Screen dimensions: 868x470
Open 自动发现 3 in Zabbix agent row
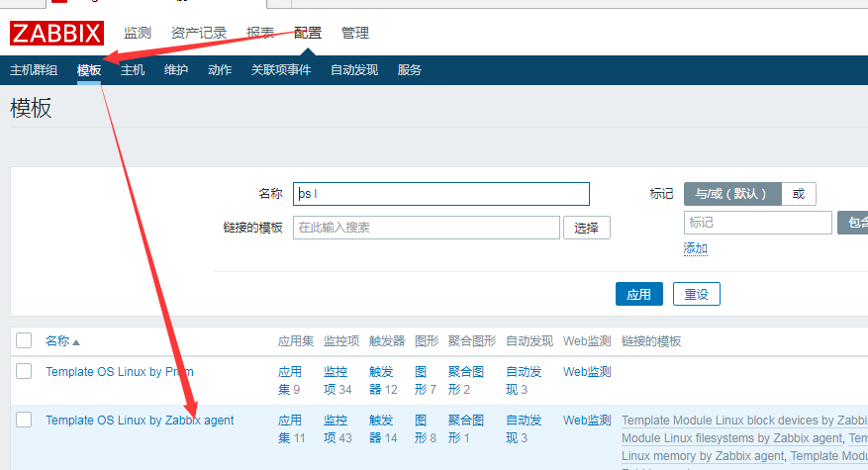coord(524,429)
